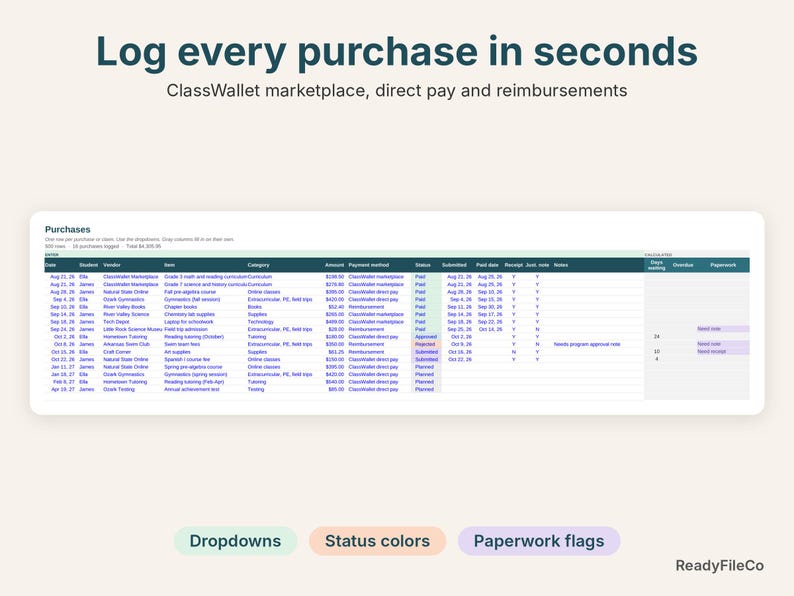Select the River Valley Science vendor cell

coord(126,314)
